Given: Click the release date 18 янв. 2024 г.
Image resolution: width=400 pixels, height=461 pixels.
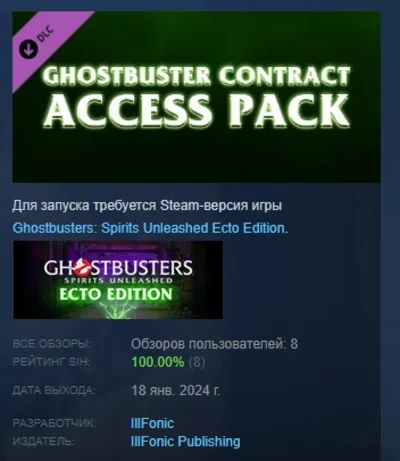Looking at the screenshot, I should pyautogui.click(x=176, y=390).
